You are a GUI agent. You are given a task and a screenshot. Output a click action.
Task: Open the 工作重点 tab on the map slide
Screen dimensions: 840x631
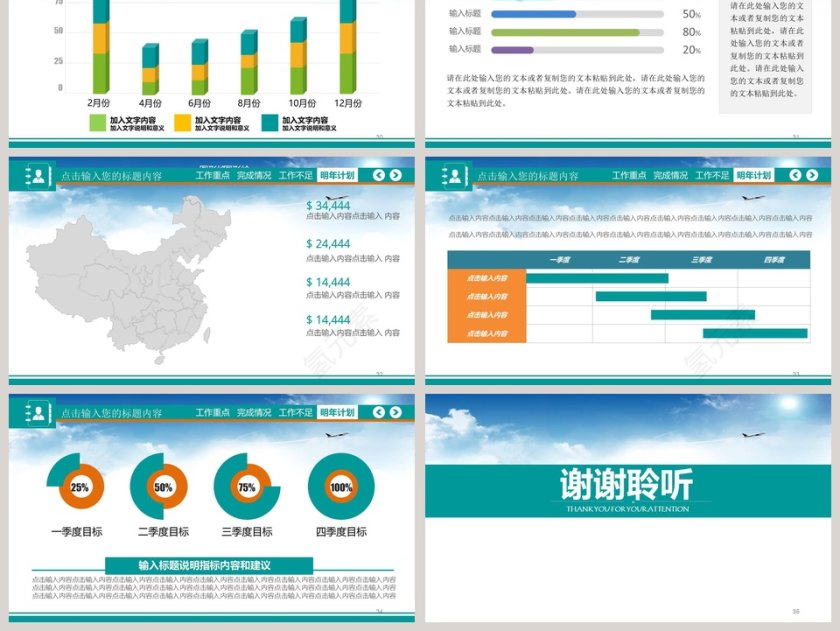(x=212, y=175)
